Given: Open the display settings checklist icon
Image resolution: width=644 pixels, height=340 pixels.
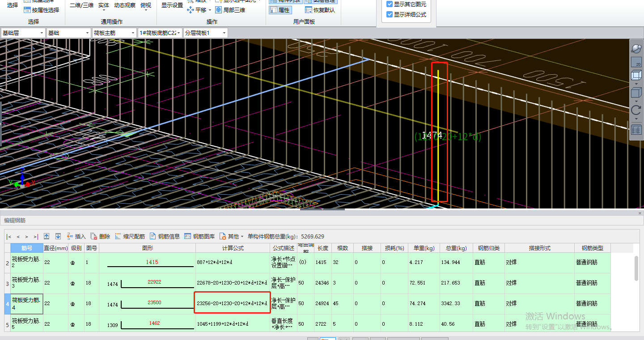Looking at the screenshot, I should point(636,130).
